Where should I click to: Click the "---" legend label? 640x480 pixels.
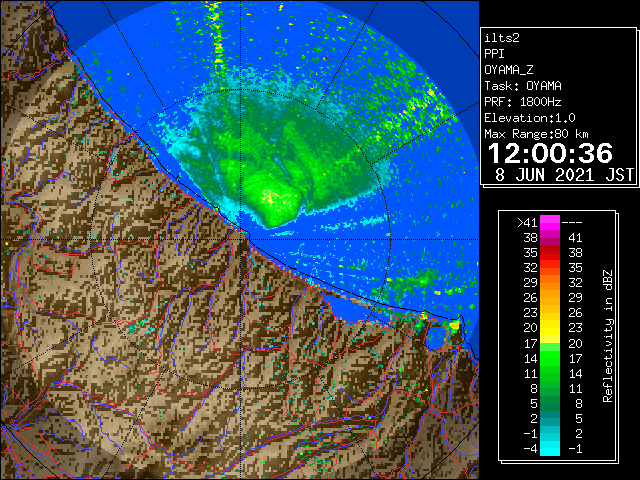click(x=572, y=223)
